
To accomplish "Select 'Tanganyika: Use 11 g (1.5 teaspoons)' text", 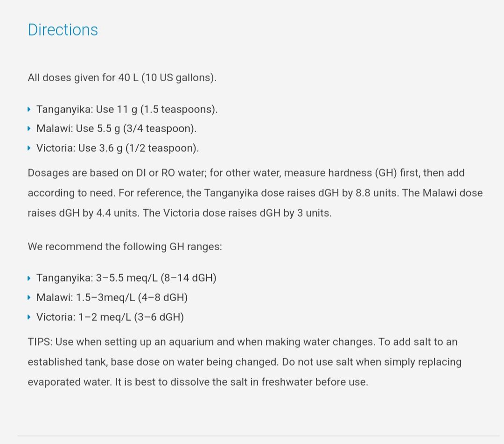I will pyautogui.click(x=127, y=109).
